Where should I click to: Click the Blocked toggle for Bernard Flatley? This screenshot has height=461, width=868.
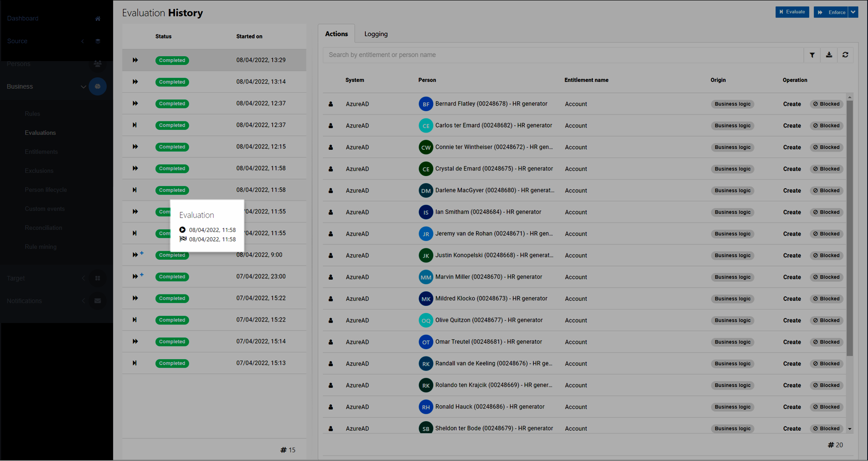pos(826,104)
